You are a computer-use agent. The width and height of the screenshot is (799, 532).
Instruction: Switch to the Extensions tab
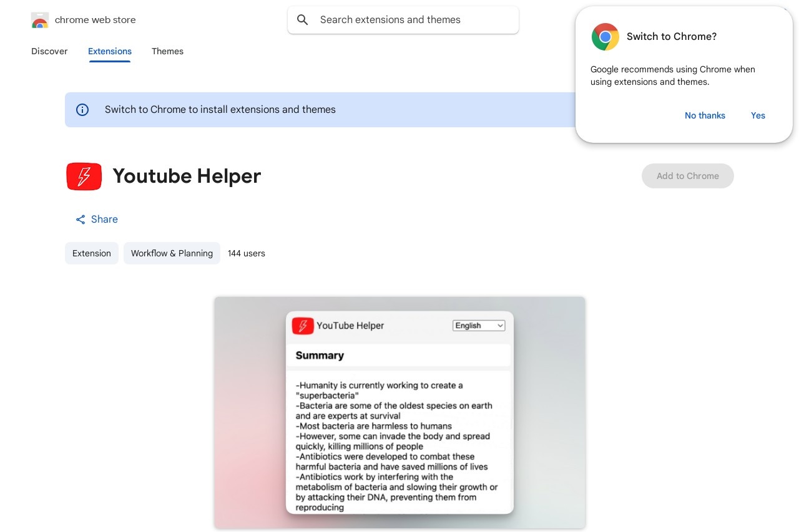pos(110,51)
